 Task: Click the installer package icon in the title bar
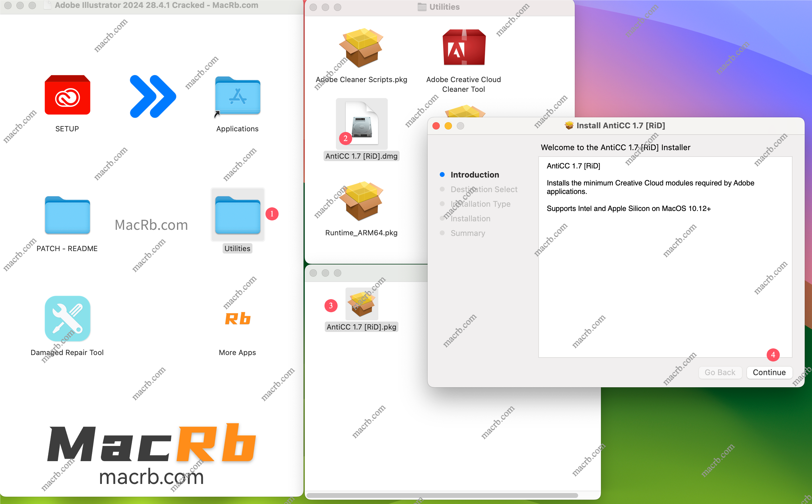click(x=569, y=126)
